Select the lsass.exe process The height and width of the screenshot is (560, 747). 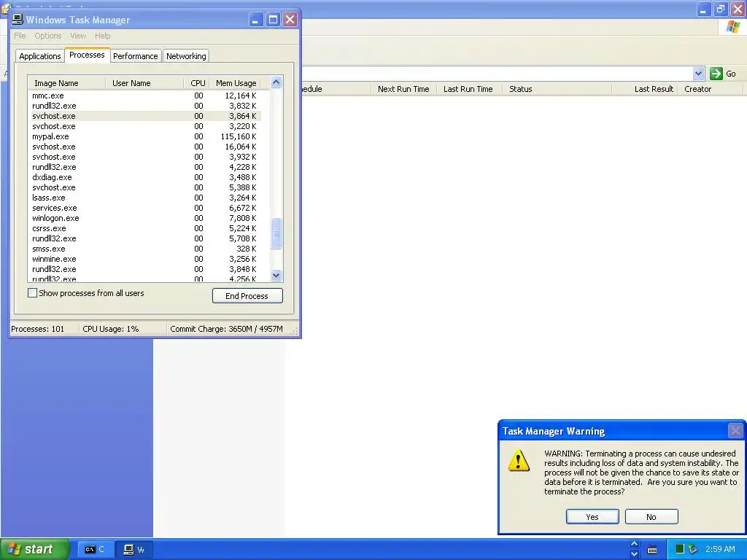[144, 198]
